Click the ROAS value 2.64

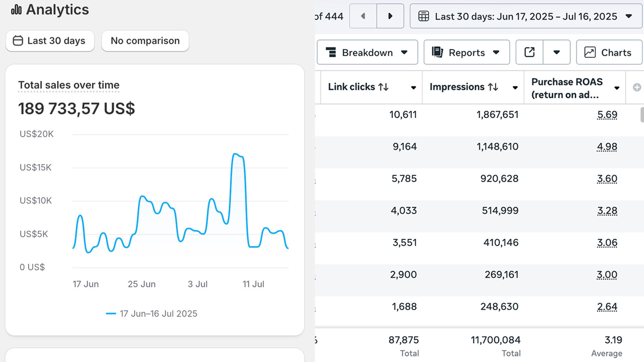click(607, 307)
